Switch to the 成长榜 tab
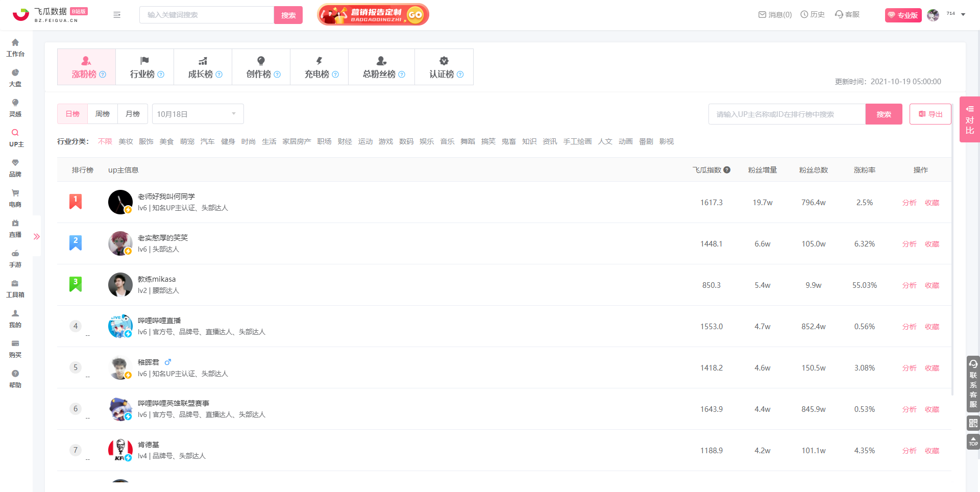Image resolution: width=980 pixels, height=492 pixels. (203, 67)
